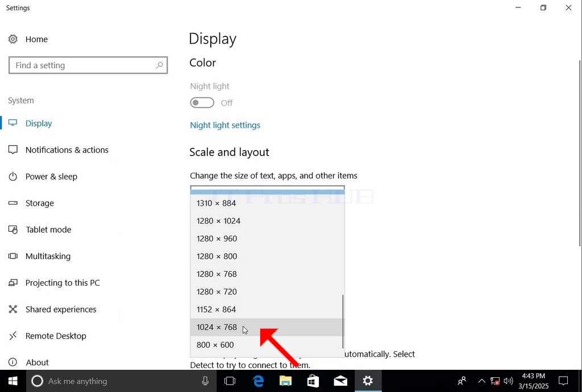The height and width of the screenshot is (392, 582).
Task: Choose 1024 × 768 resolution option
Action: pos(267,327)
